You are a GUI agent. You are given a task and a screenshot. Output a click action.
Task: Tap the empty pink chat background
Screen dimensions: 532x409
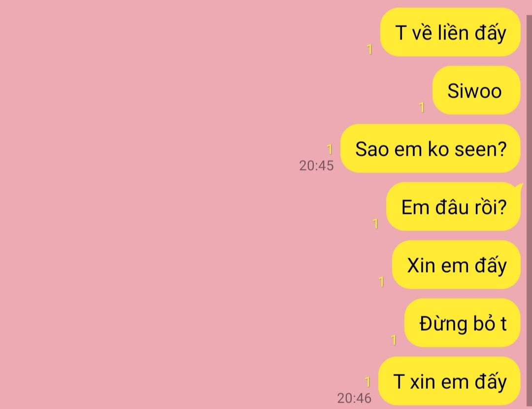click(x=153, y=204)
